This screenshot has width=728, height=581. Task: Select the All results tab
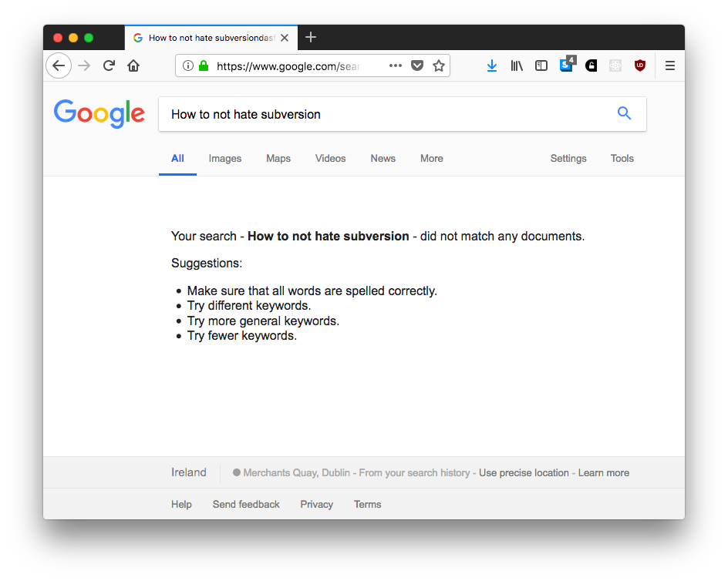coord(178,159)
